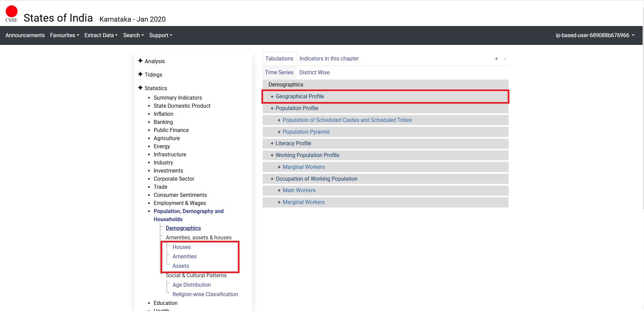644x311 pixels.
Task: Open Population of Scheduled Castes and Tribes
Action: [347, 120]
